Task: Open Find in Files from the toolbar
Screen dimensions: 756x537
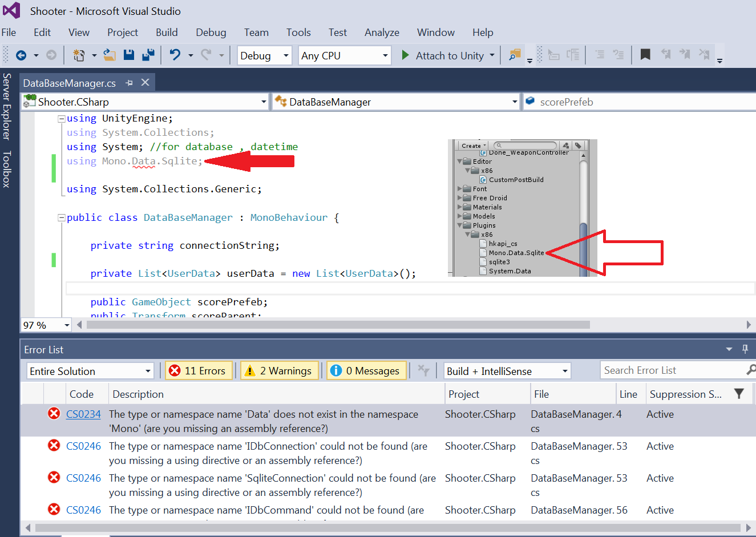Action: pyautogui.click(x=515, y=55)
